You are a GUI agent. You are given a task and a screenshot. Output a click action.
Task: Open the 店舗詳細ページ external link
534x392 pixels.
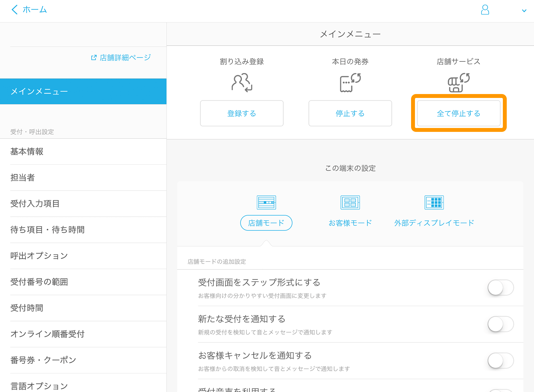click(x=121, y=58)
